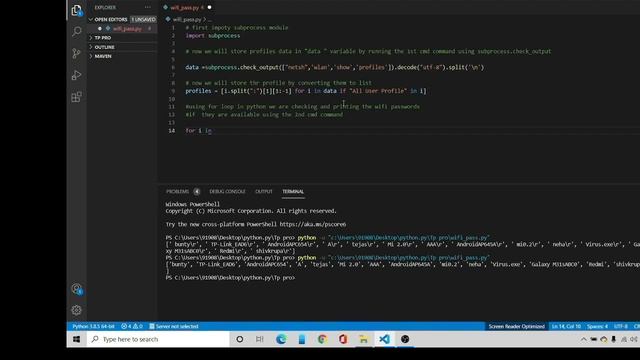Open the Accounts menu in the activity bar

(x=76, y=289)
